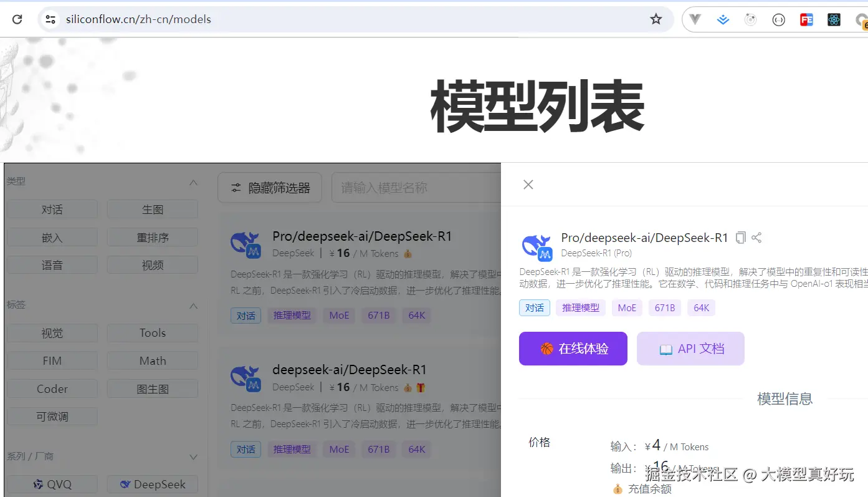The image size is (868, 497).
Task: Click the 64K tag in detail panel
Action: coord(702,308)
